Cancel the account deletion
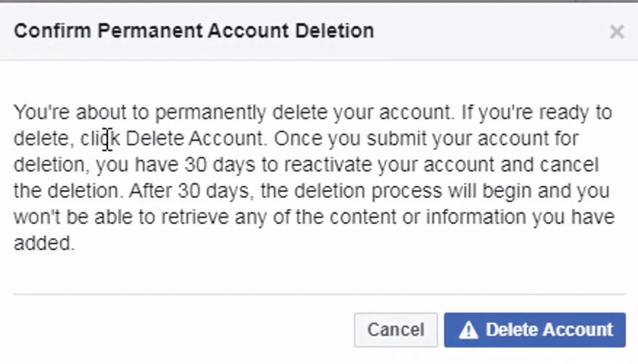The width and height of the screenshot is (638, 364). 396,330
